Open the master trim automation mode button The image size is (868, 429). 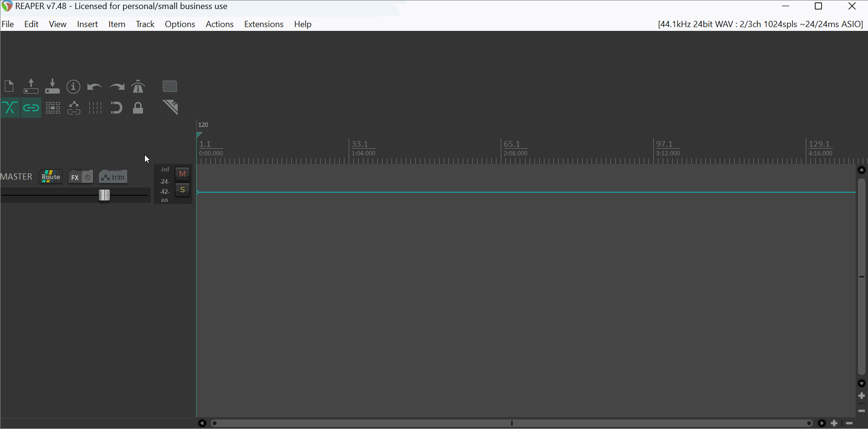tap(113, 177)
